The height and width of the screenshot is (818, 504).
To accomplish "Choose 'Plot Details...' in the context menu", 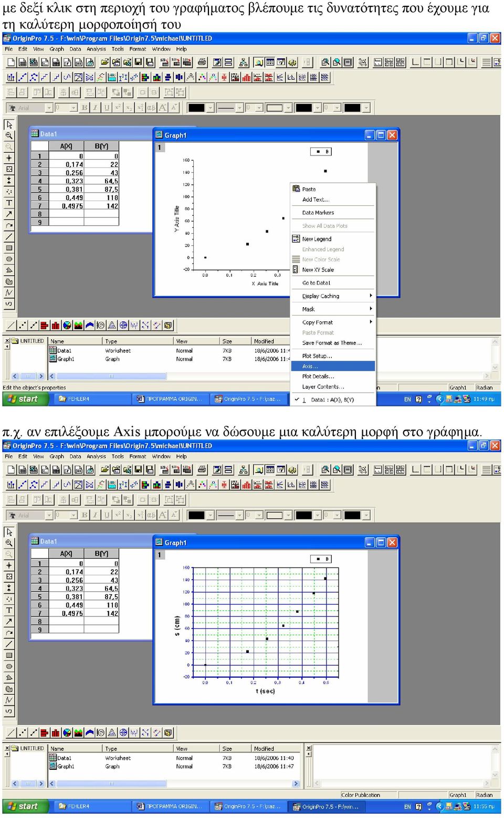I will pos(333,376).
